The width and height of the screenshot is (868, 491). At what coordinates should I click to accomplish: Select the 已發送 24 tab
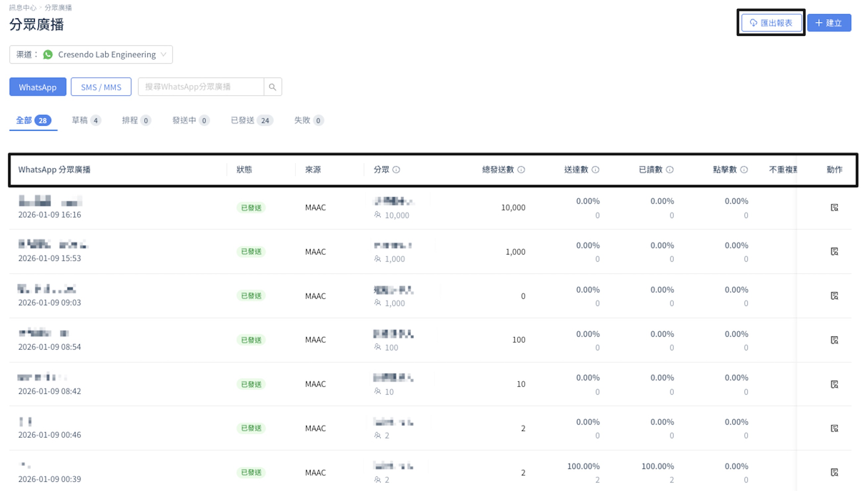[252, 120]
